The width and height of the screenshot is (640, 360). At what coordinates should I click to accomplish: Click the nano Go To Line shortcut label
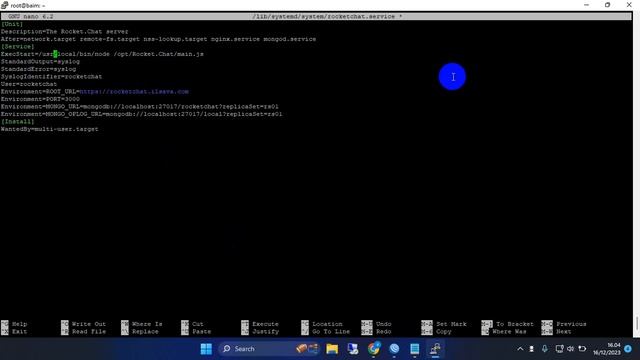click(x=331, y=331)
